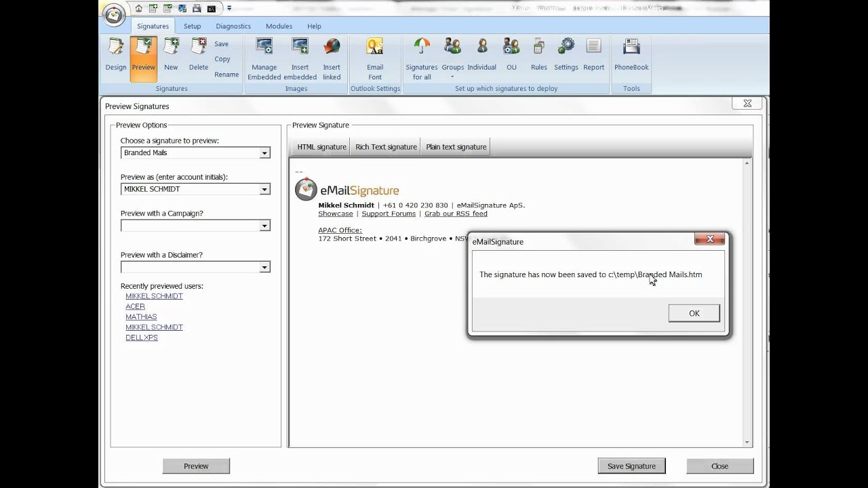Expand the signature to preview dropdown
The height and width of the screenshot is (488, 868).
tap(264, 153)
